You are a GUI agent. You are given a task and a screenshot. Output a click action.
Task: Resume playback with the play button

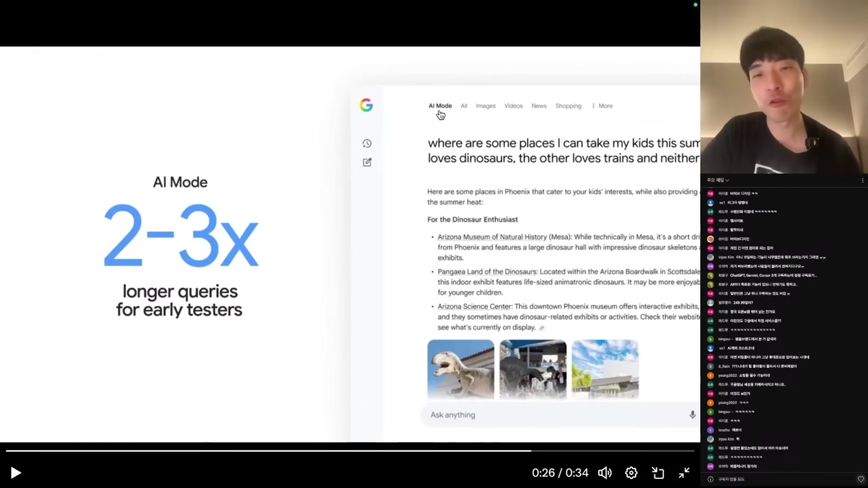coord(16,473)
